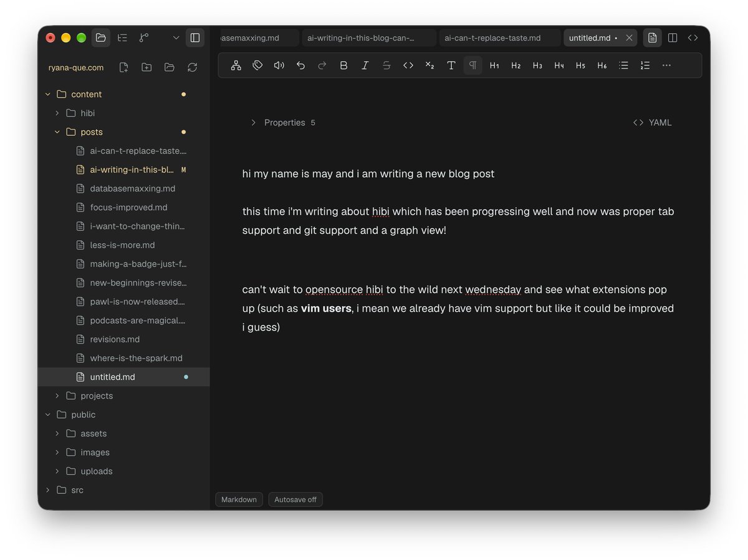Refresh the file tree

tap(192, 67)
